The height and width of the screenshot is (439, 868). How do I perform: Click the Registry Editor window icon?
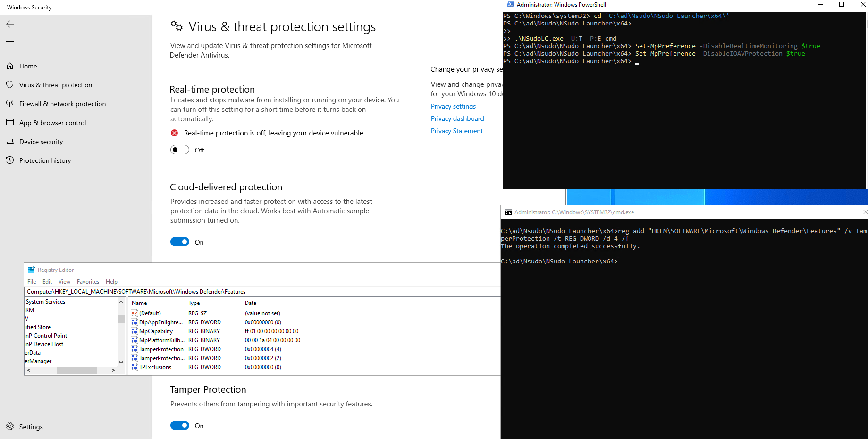coord(31,270)
